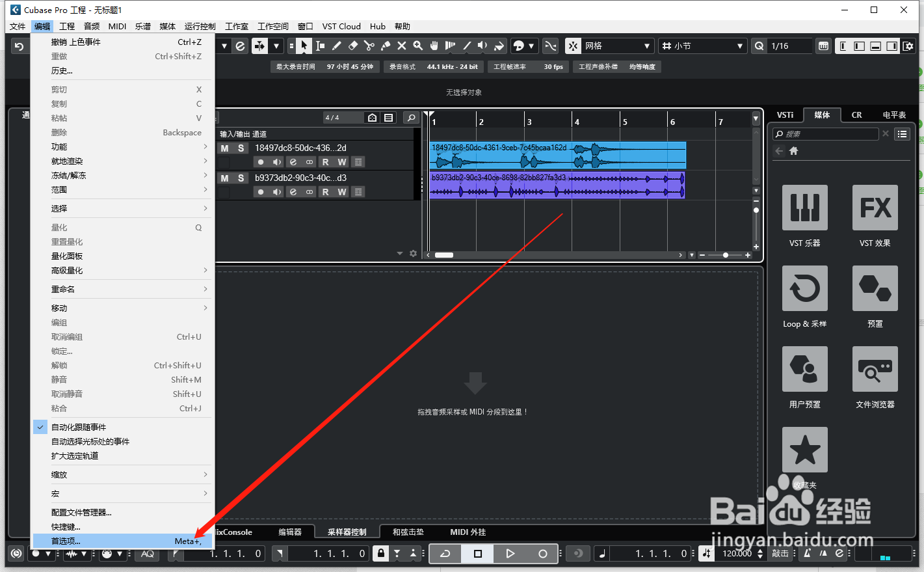Enable monitor on track b9373db2-90c3-40c...d3

277,192
